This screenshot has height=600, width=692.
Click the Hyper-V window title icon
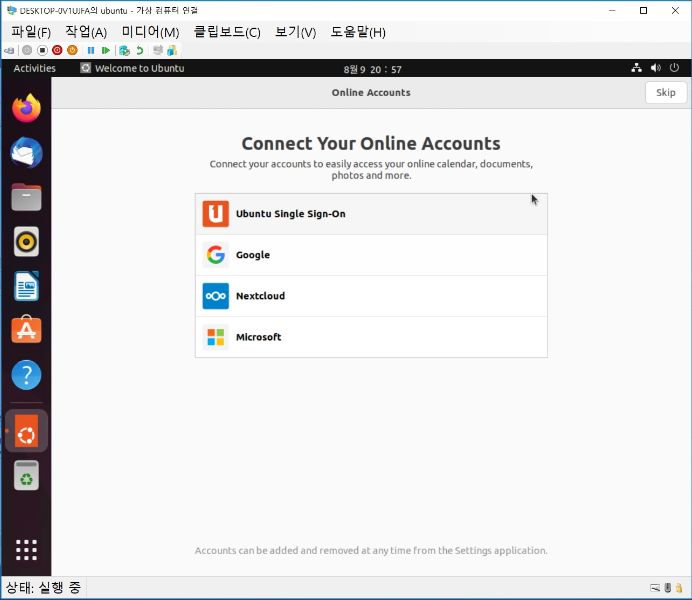pos(11,10)
